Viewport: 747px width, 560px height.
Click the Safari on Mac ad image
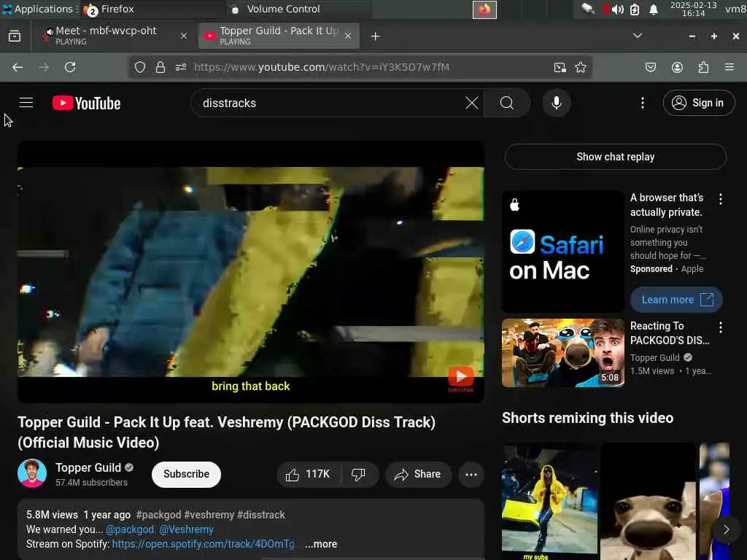tap(562, 252)
